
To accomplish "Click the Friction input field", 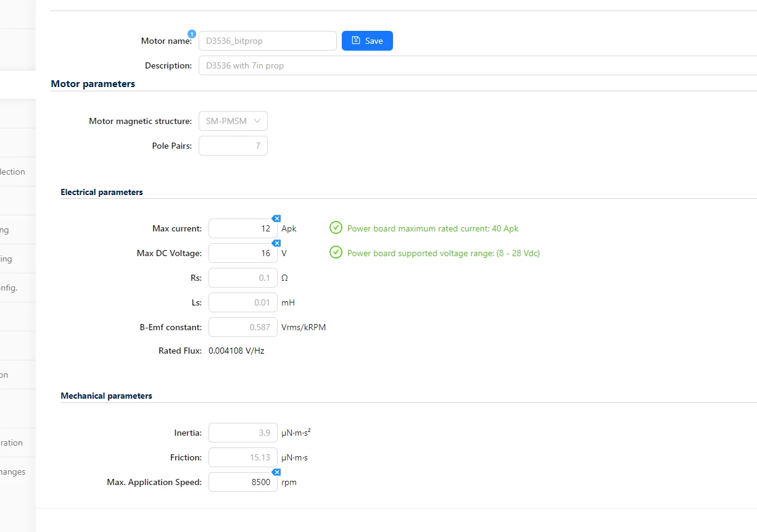I will click(243, 457).
